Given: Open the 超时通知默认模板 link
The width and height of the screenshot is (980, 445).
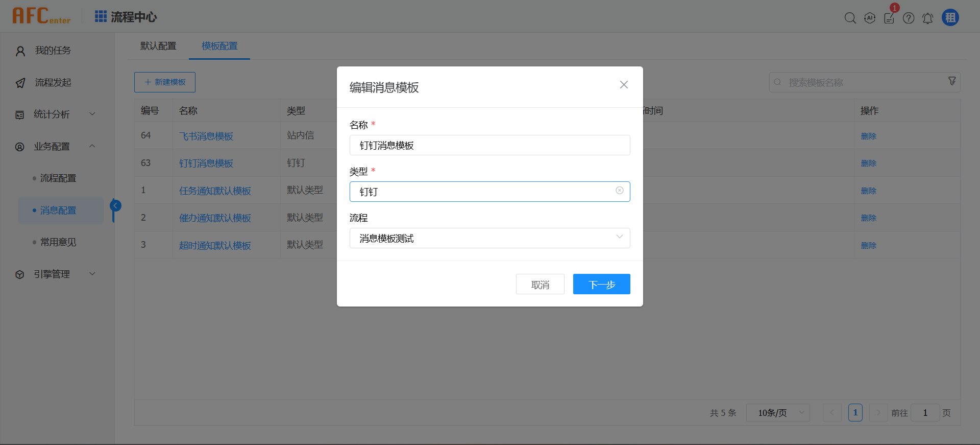Looking at the screenshot, I should coord(215,246).
